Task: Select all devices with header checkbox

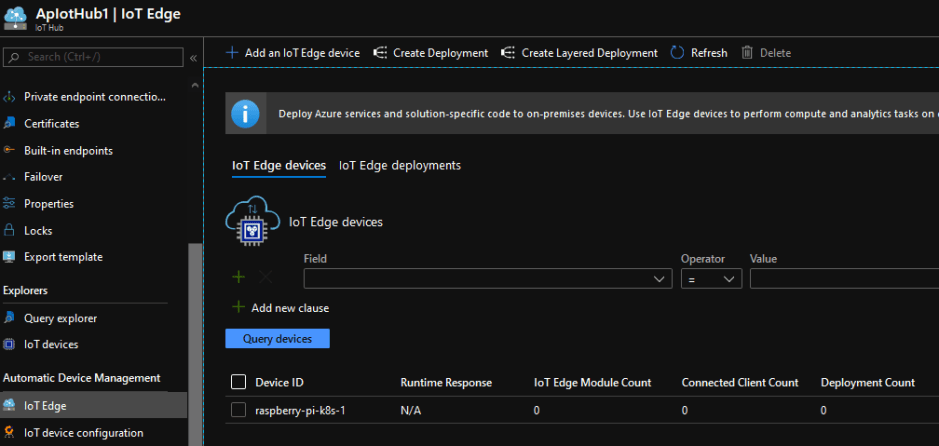Action: point(238,382)
